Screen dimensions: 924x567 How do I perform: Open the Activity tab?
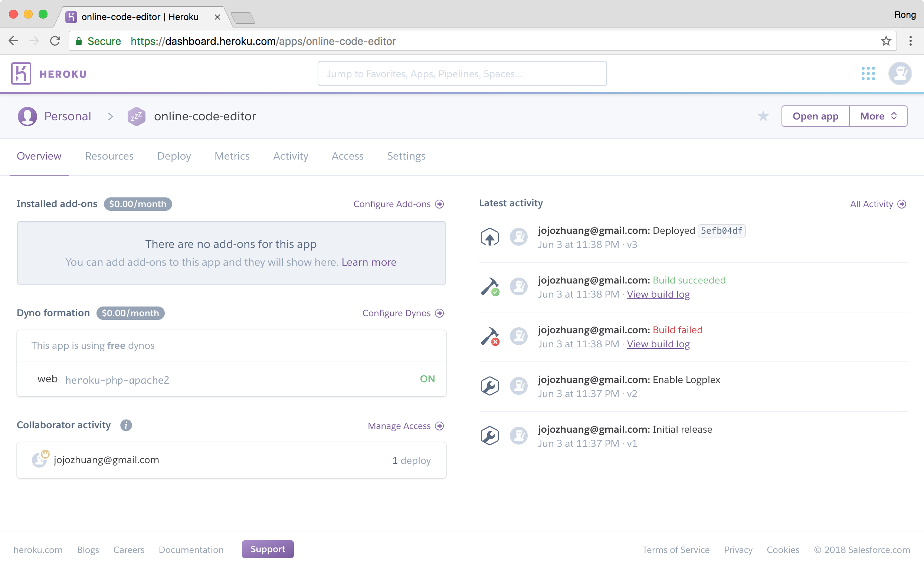[x=291, y=156]
